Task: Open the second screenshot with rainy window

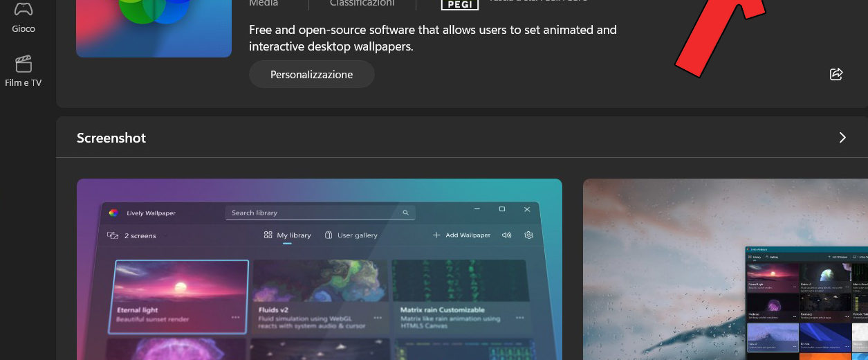Action: click(x=726, y=269)
